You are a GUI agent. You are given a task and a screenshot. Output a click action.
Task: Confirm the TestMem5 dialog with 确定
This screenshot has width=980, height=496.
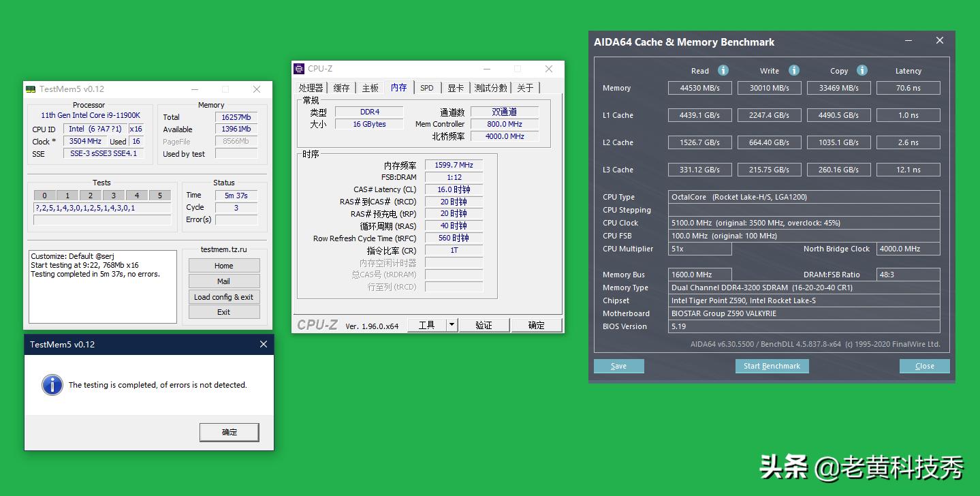(x=230, y=432)
